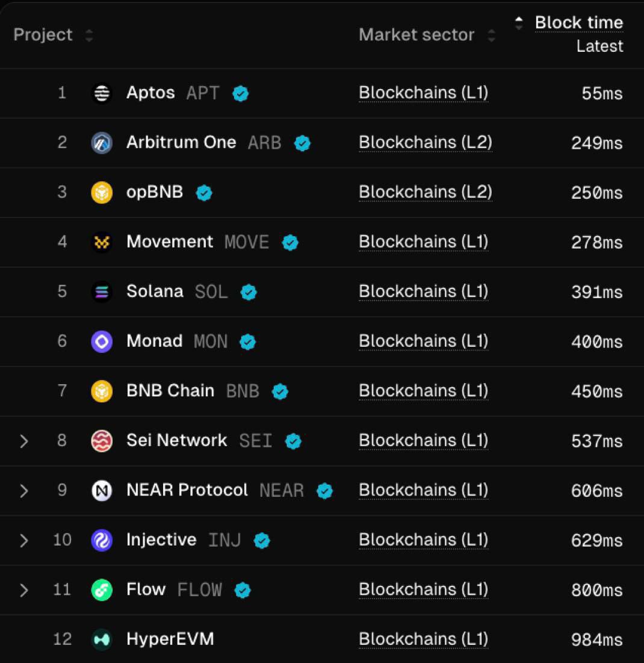Click the Injective logo icon

tap(102, 540)
